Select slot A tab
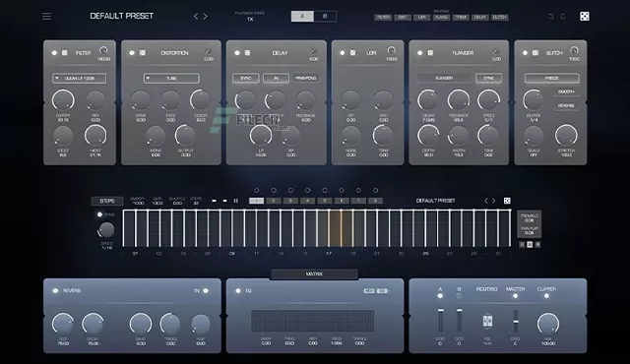Screen dimensions: 630x364 (x=302, y=17)
